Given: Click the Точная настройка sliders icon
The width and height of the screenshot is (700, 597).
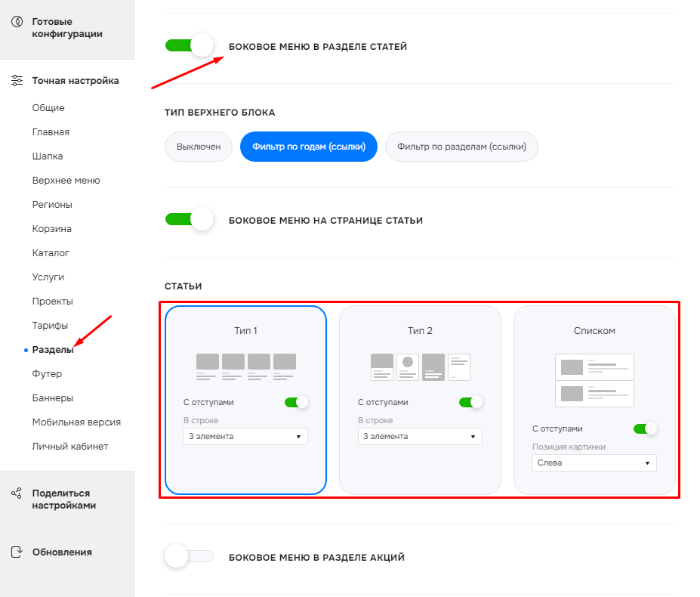Looking at the screenshot, I should [x=17, y=80].
